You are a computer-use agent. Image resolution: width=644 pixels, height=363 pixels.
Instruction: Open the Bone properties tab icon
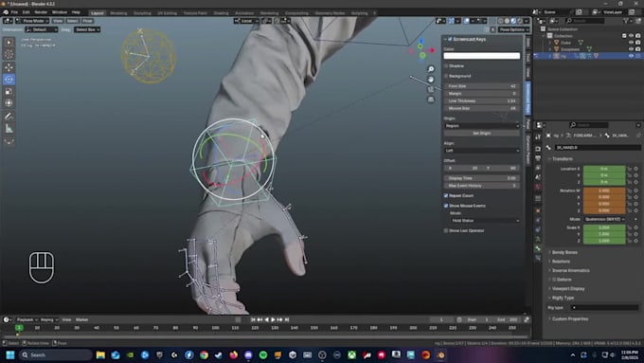538,248
